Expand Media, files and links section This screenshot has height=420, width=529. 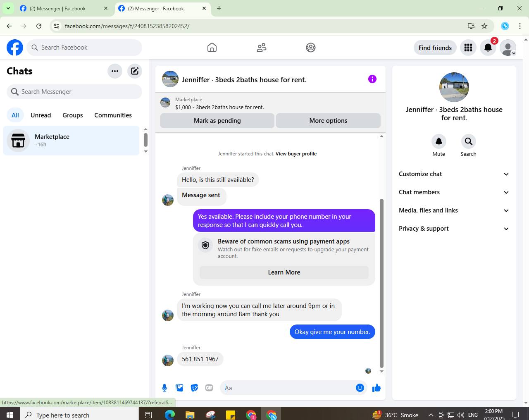coord(454,210)
